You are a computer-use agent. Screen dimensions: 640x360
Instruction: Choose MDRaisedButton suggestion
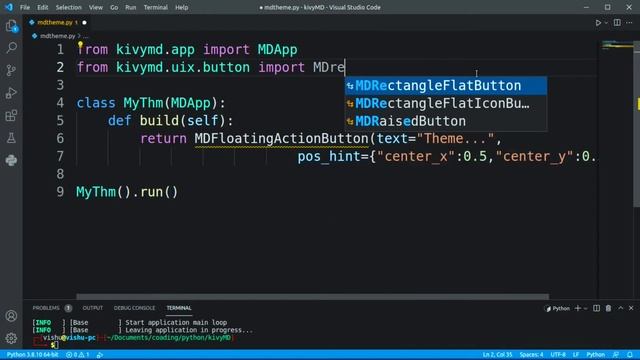click(x=446, y=121)
